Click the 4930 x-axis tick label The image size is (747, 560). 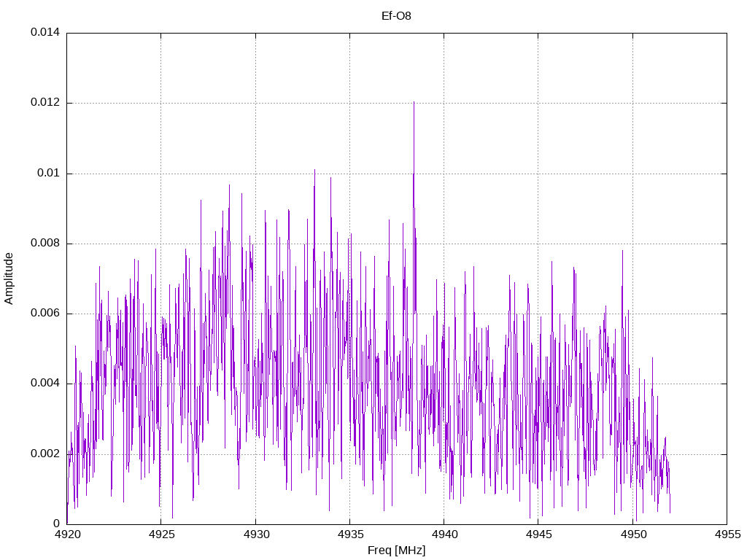pyautogui.click(x=256, y=534)
